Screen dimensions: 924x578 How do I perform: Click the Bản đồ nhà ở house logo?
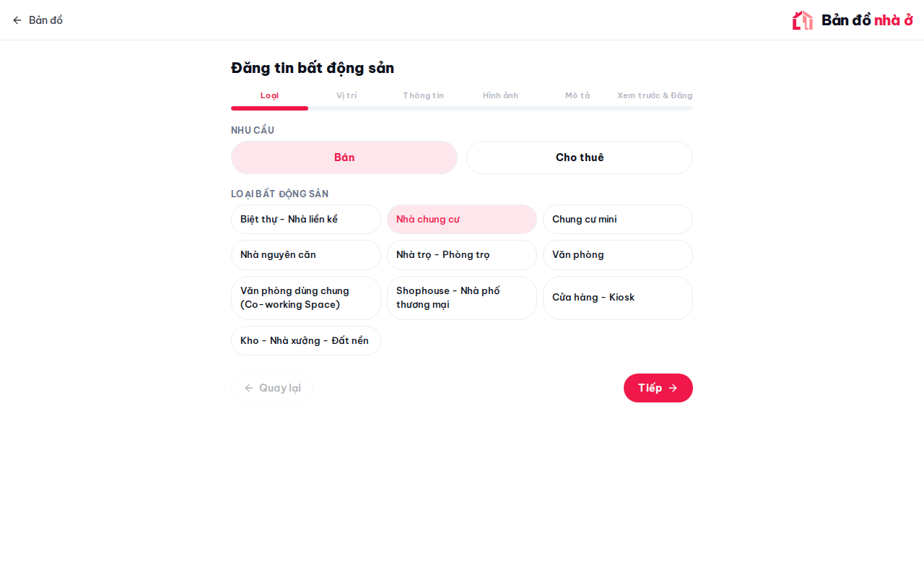tap(802, 20)
